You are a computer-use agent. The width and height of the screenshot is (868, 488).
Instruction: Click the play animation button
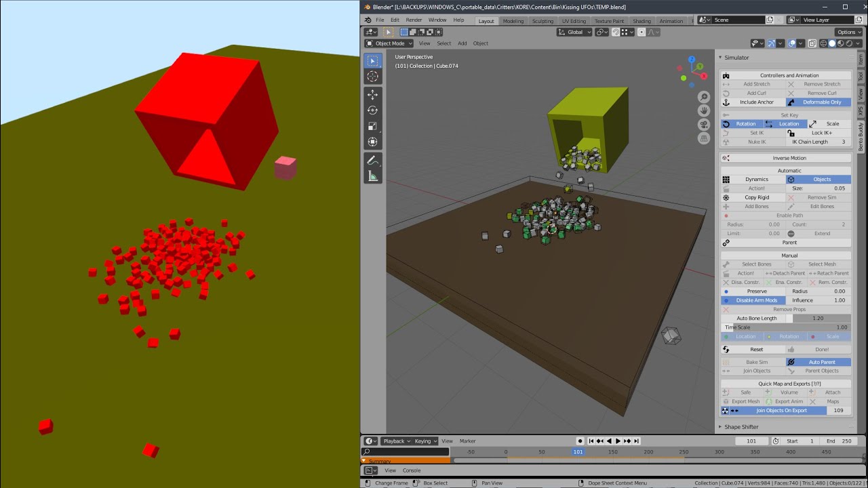[x=618, y=441]
